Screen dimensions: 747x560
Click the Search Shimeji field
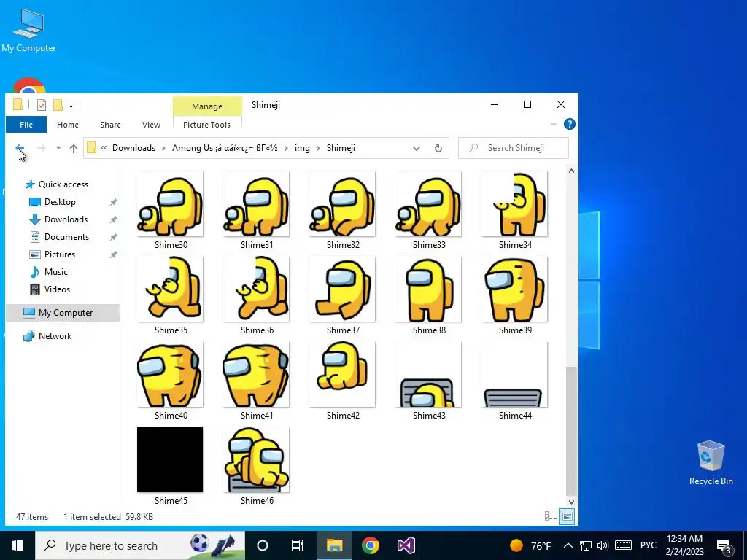(514, 148)
